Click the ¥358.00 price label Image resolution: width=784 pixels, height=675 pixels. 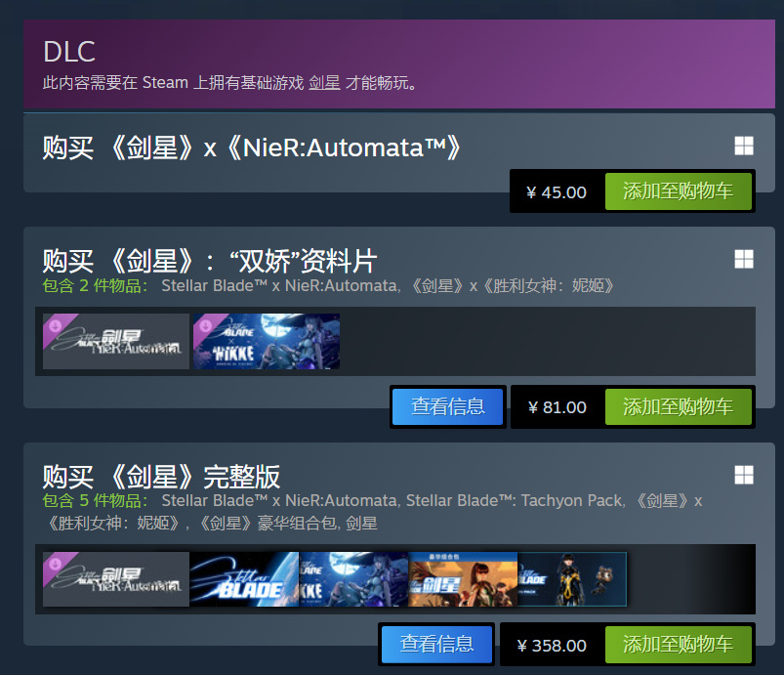(552, 646)
